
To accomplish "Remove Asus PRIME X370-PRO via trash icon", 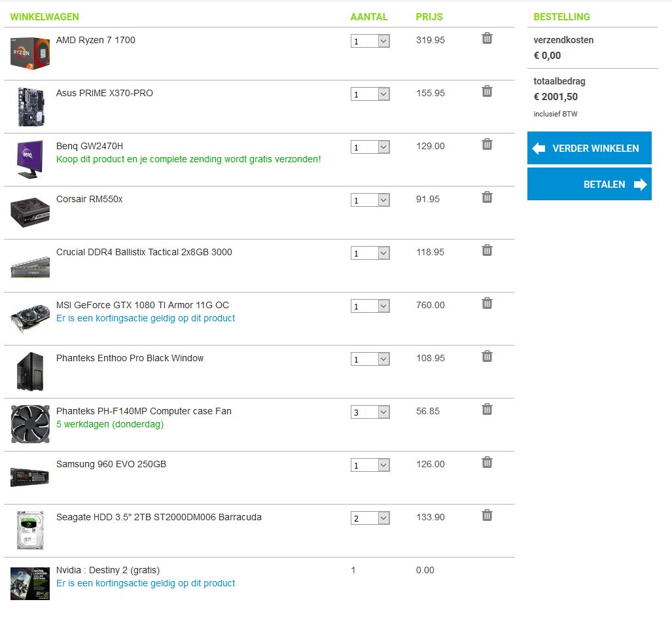I will tap(487, 91).
